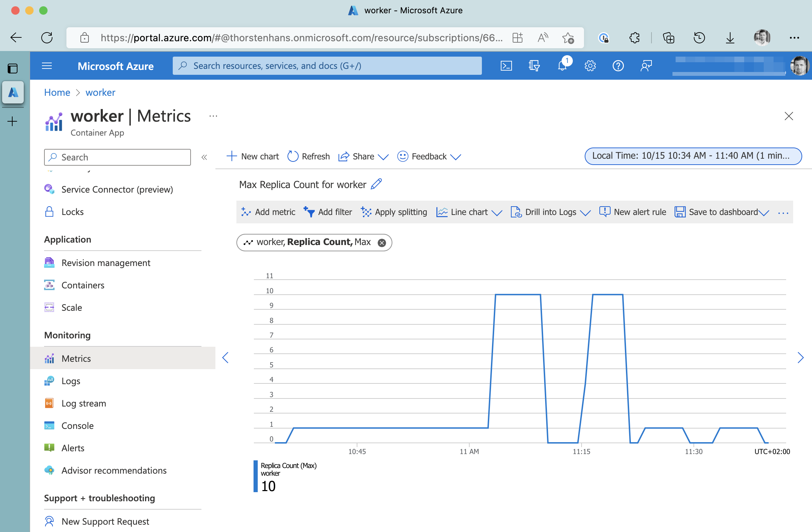This screenshot has width=812, height=532.
Task: Shift chart time range forward arrow
Action: click(800, 358)
